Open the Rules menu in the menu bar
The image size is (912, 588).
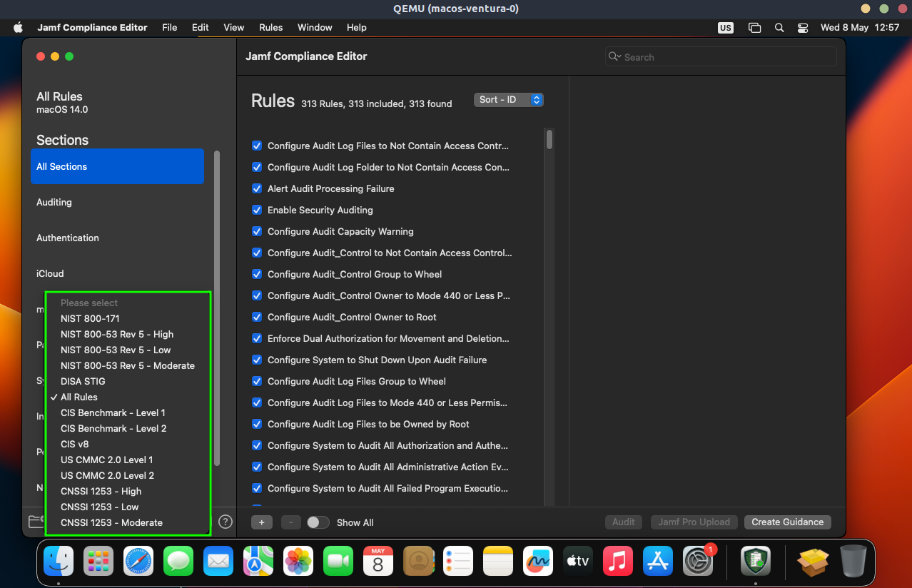tap(270, 28)
